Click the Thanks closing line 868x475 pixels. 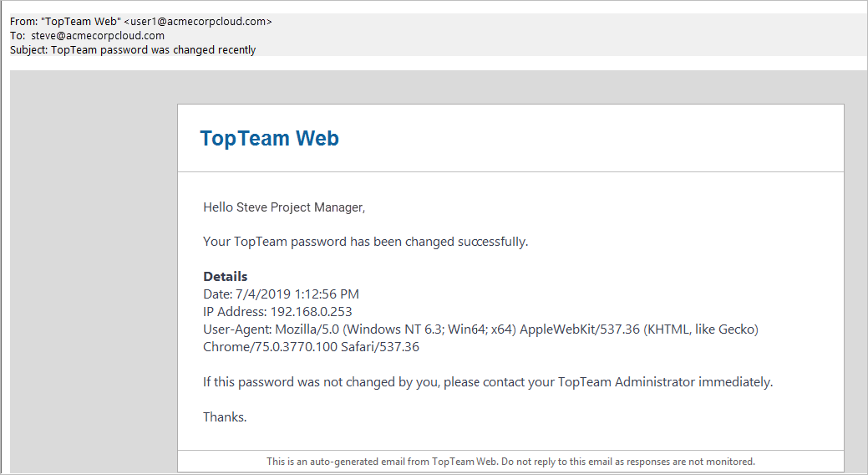coord(225,416)
